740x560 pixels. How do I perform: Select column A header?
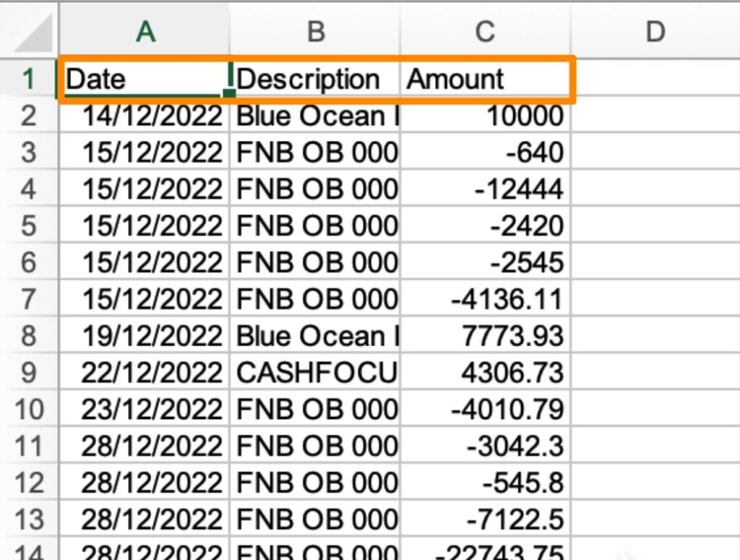pos(145,32)
